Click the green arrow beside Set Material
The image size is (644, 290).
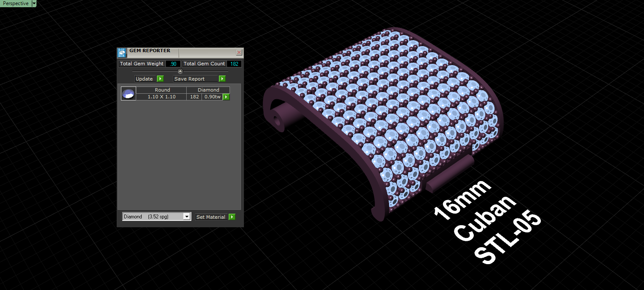[232, 217]
